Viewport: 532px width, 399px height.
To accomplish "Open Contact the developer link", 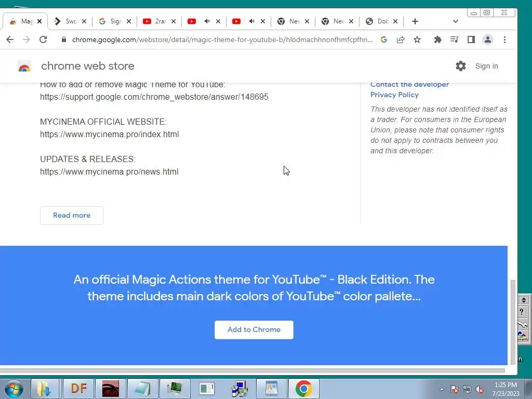I will tap(409, 85).
